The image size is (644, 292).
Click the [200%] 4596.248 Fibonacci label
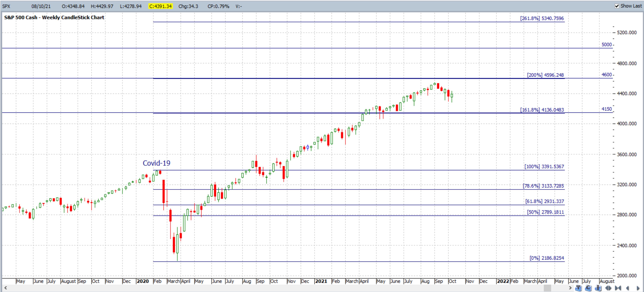coord(546,75)
